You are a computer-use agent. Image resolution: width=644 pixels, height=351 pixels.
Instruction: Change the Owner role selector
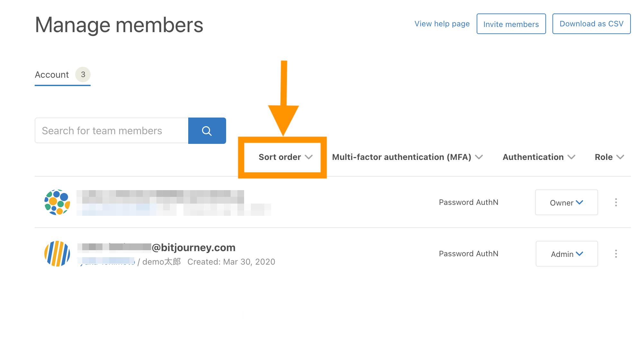tap(566, 203)
